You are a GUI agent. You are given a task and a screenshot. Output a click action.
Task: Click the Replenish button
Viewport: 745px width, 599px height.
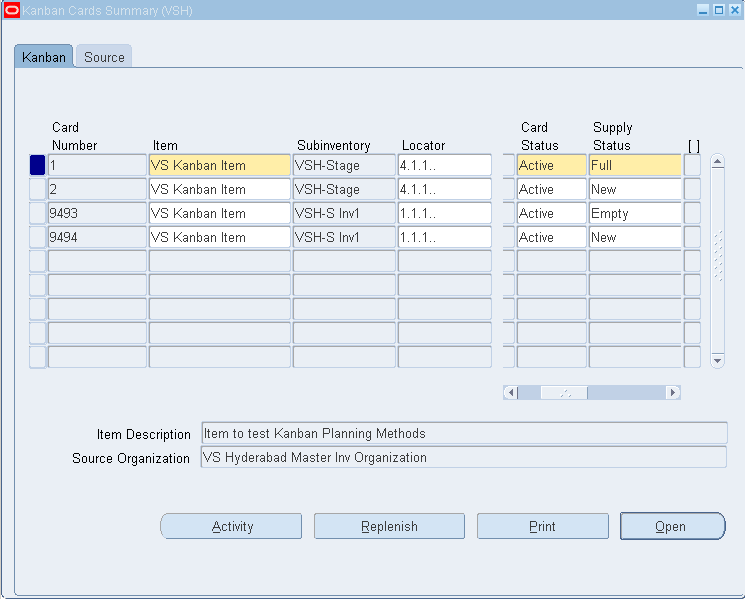389,526
